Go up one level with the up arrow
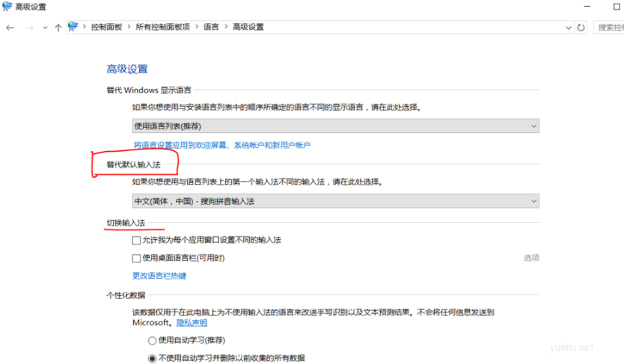The width and height of the screenshot is (624, 364). pos(58,28)
